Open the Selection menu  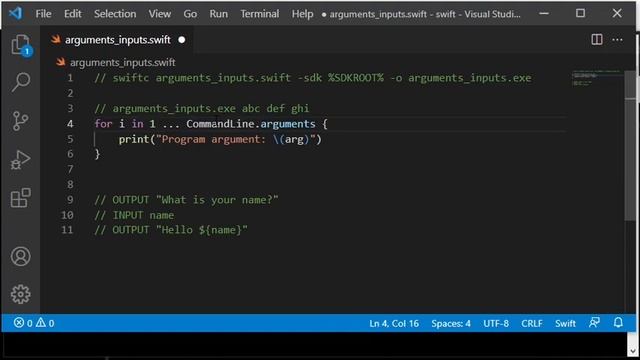pos(115,14)
